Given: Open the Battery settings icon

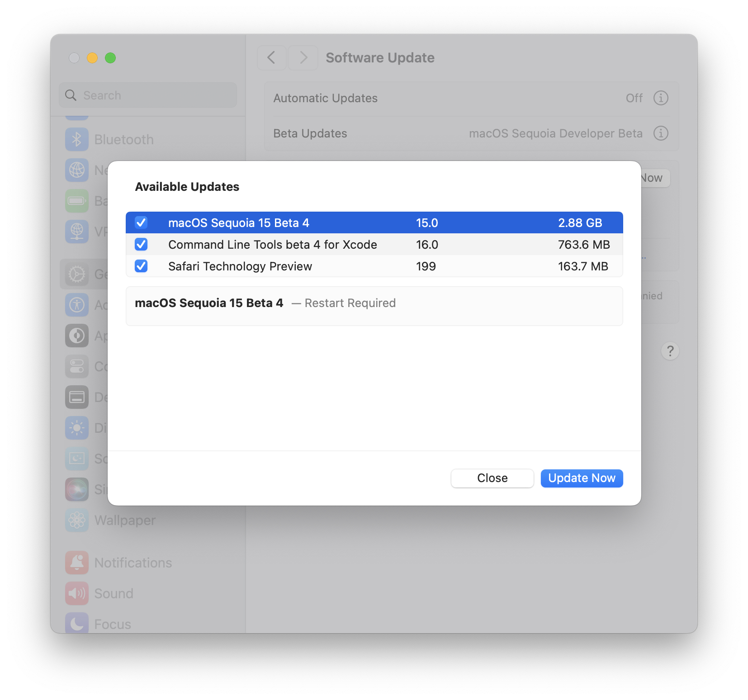Looking at the screenshot, I should pyautogui.click(x=76, y=200).
